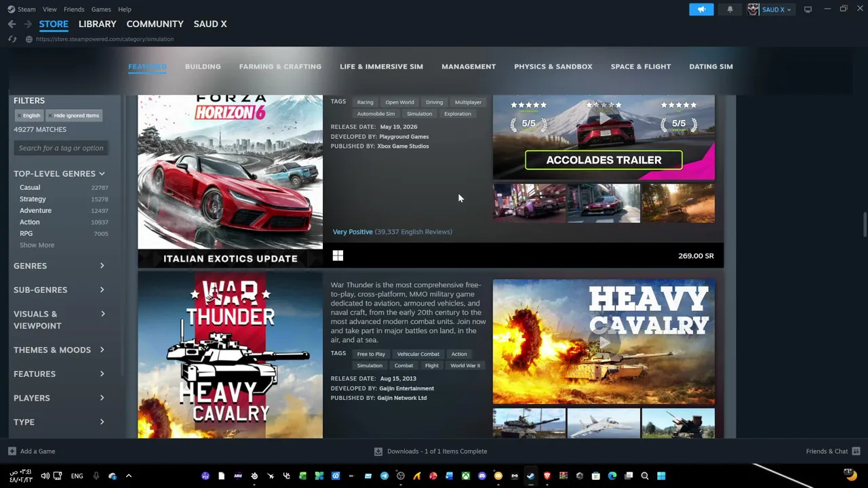Screen dimensions: 868x488
Task: Open the Friends & Chat icon
Action: 856,451
